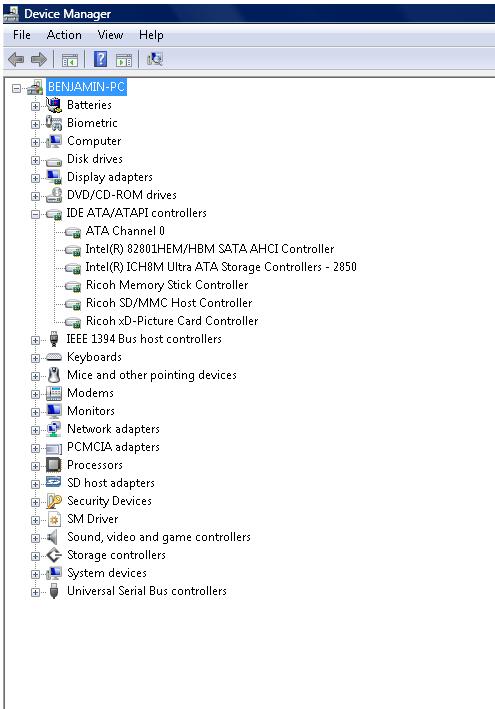Select the PCMCIA adapters label
Viewport: 495px width, 709px height.
(x=113, y=447)
